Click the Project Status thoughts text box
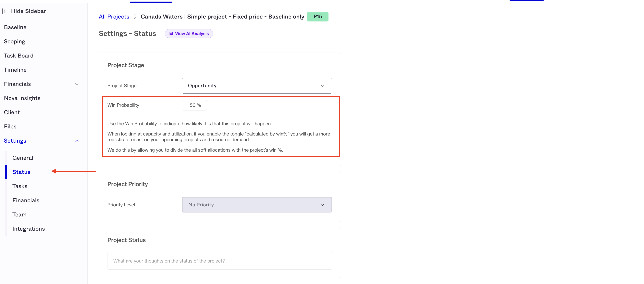The image size is (644, 284). [x=220, y=261]
